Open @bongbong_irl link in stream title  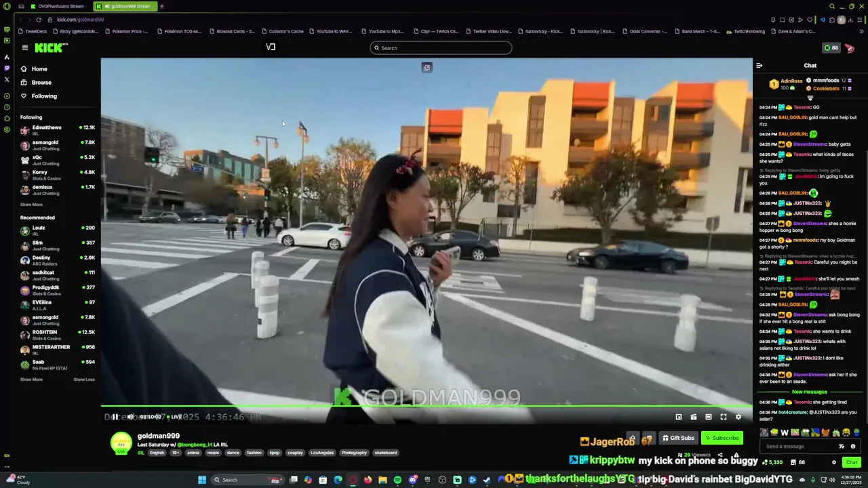(x=194, y=445)
